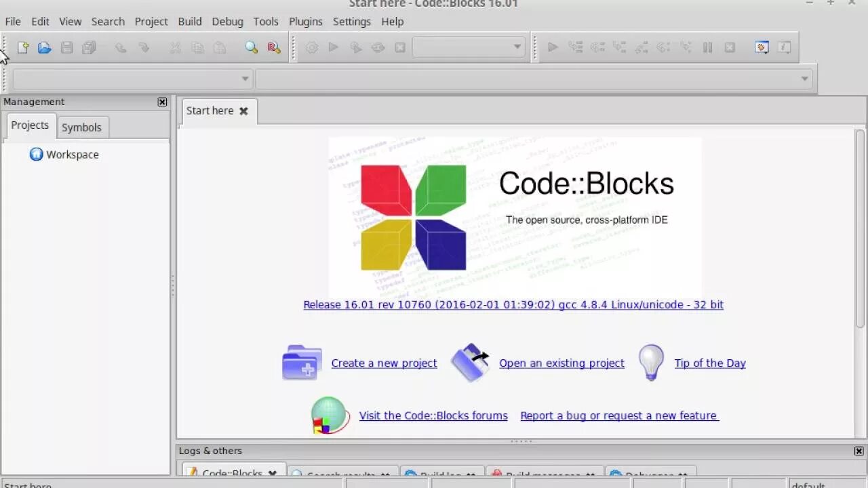Click the Break debugger pause icon
Viewport: 868px width, 488px height.
(707, 47)
